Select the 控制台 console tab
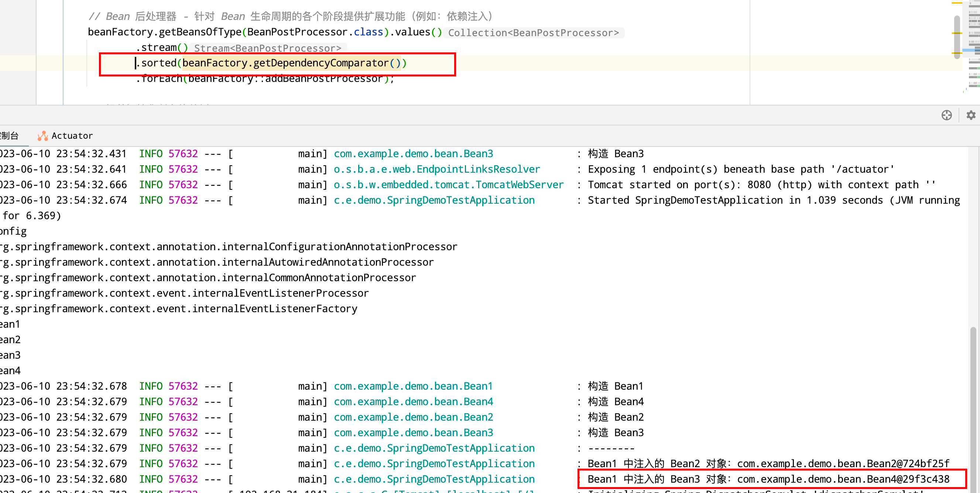The width and height of the screenshot is (980, 493). pos(9,136)
